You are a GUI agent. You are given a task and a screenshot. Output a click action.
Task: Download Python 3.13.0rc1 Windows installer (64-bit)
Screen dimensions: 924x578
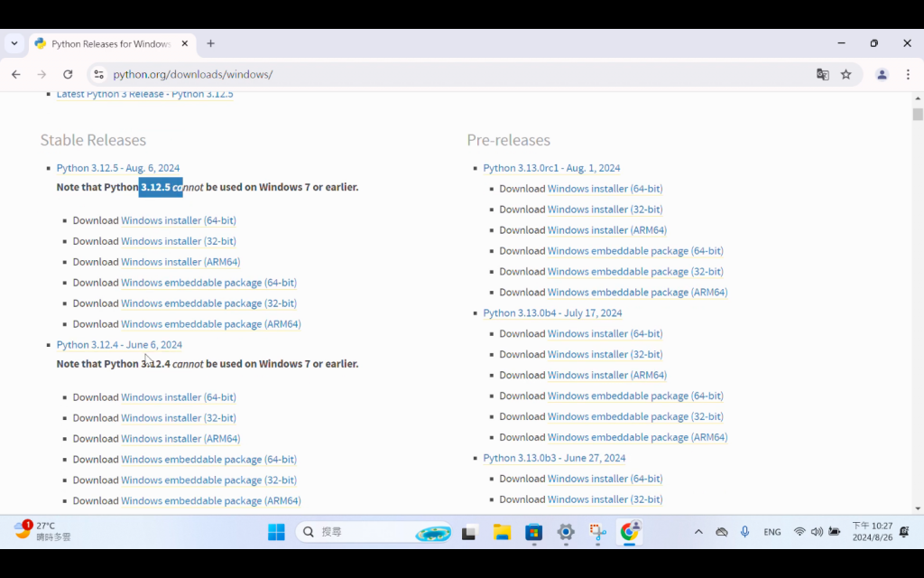click(x=605, y=189)
